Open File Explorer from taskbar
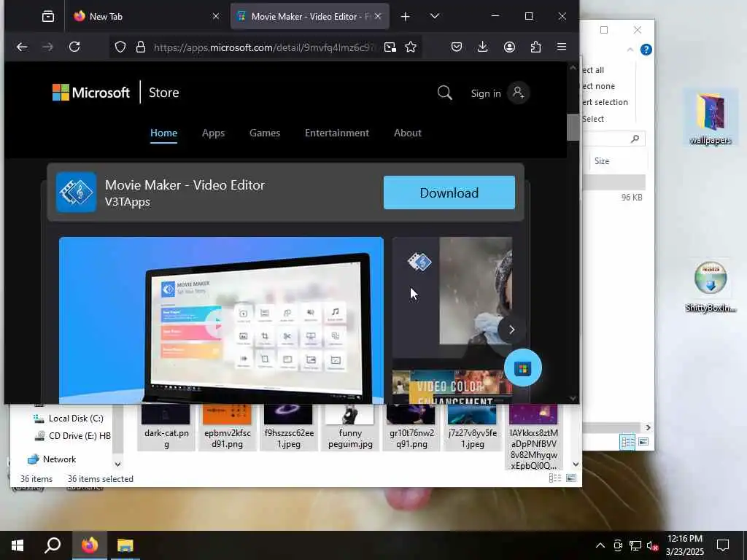Image resolution: width=747 pixels, height=560 pixels. tap(125, 545)
